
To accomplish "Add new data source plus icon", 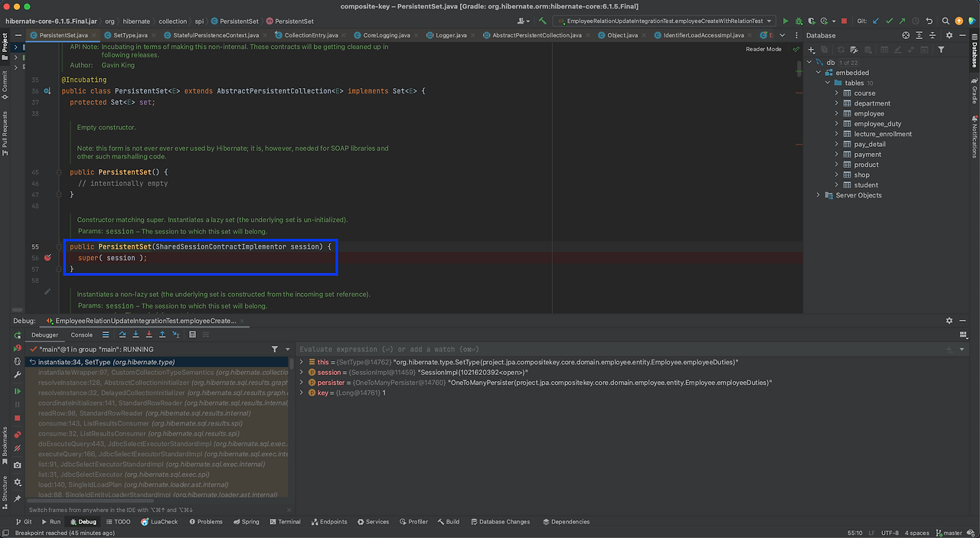I will pyautogui.click(x=812, y=50).
